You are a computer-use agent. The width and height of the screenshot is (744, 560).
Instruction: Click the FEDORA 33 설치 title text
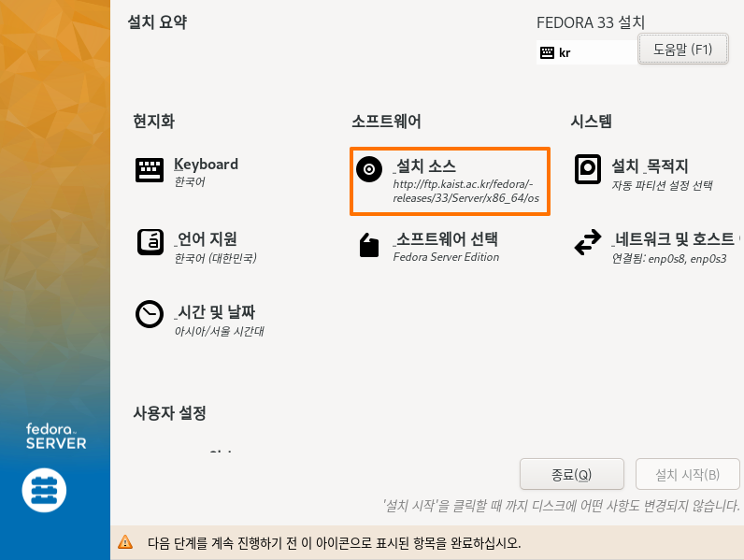click(591, 22)
